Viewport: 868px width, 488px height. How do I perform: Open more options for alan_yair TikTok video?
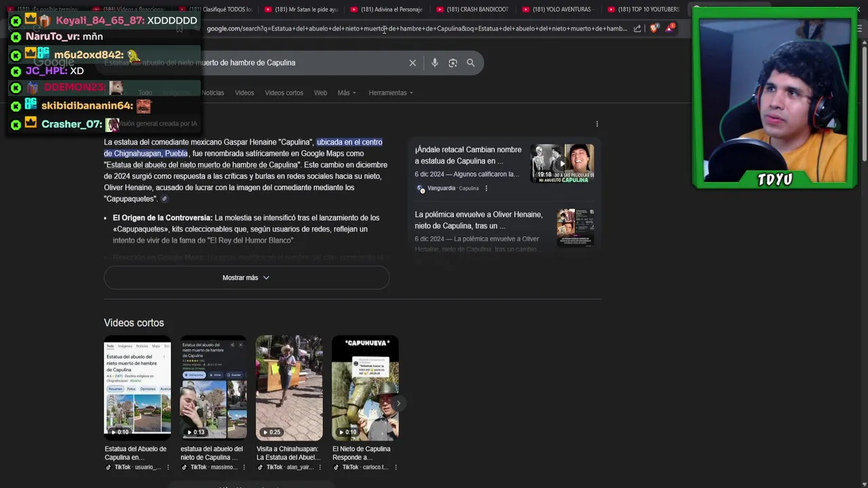tap(320, 467)
